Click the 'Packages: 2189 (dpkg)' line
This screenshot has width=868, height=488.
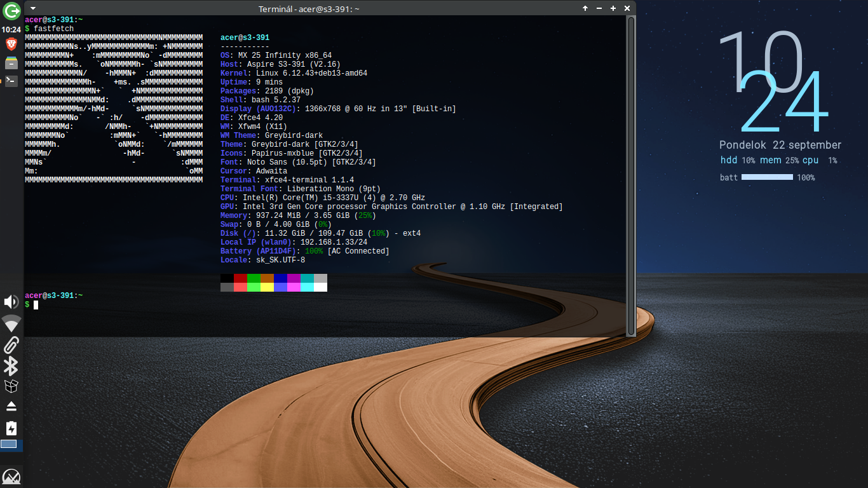tap(267, 91)
